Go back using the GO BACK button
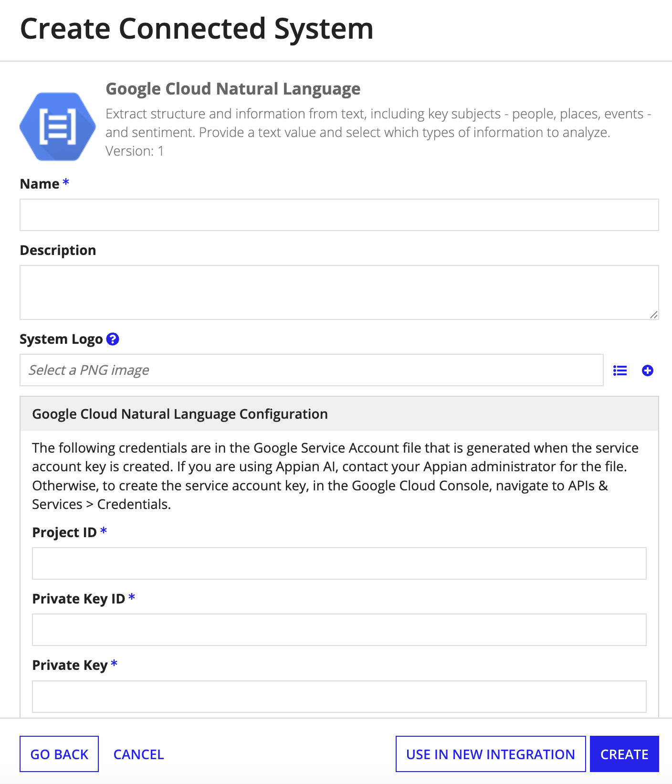The height and width of the screenshot is (784, 672). tap(59, 754)
